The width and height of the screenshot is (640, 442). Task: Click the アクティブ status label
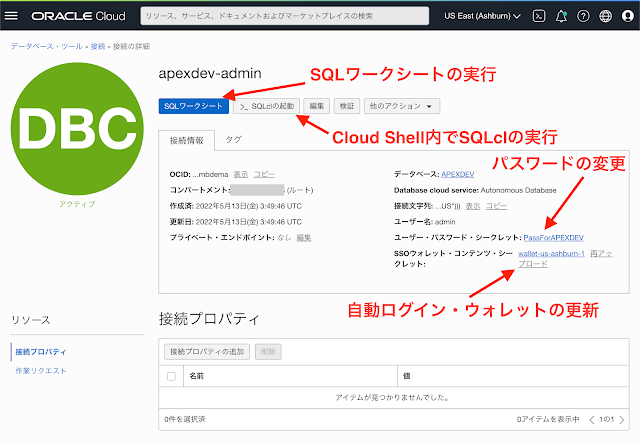[77, 204]
